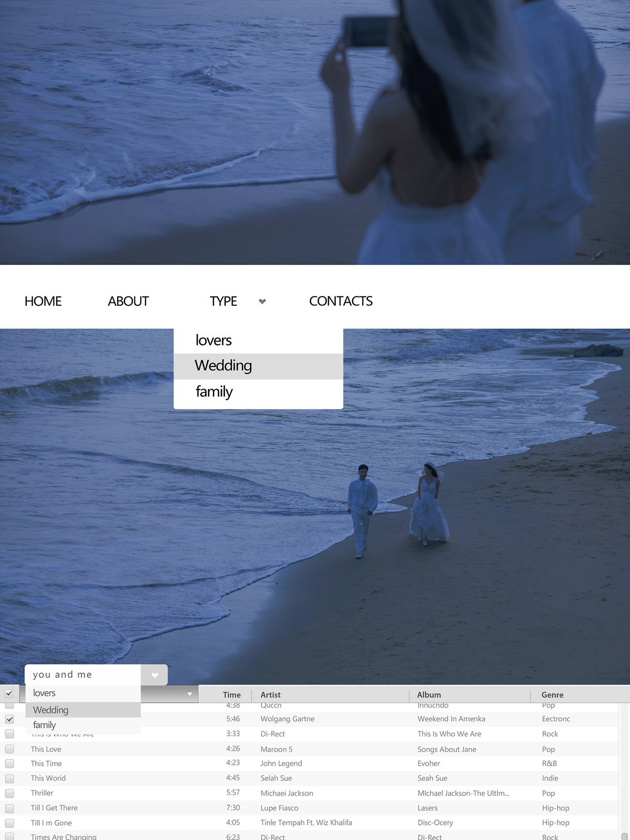Uncheck the select-all header checkbox
Viewport: 630px width, 840px height.
point(9,693)
